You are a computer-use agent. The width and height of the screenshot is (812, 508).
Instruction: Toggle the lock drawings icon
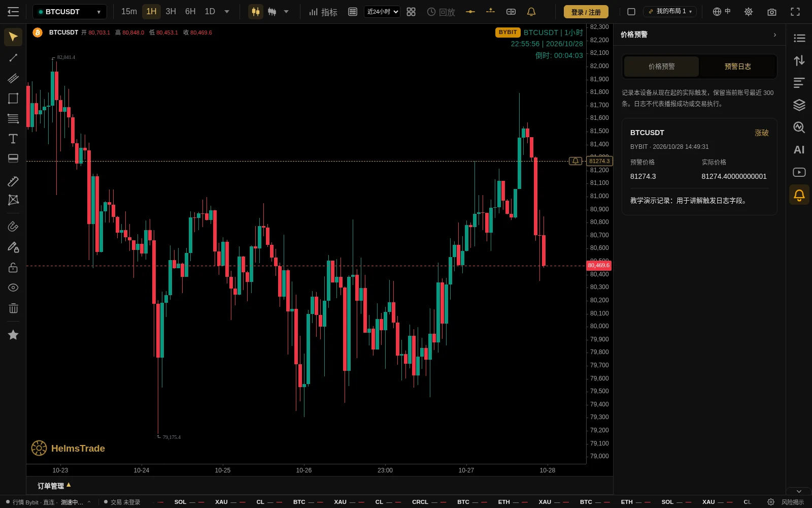[13, 268]
